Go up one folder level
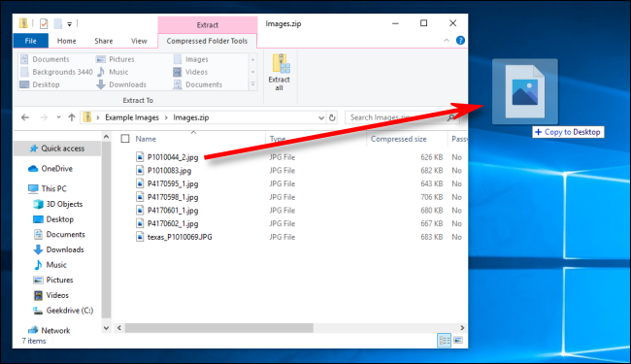631x364 pixels. click(72, 117)
